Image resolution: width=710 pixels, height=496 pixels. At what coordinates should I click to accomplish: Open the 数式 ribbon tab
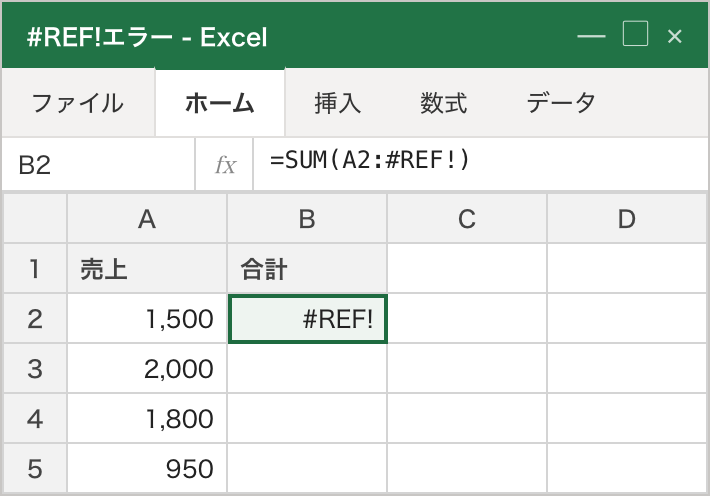[x=443, y=103]
